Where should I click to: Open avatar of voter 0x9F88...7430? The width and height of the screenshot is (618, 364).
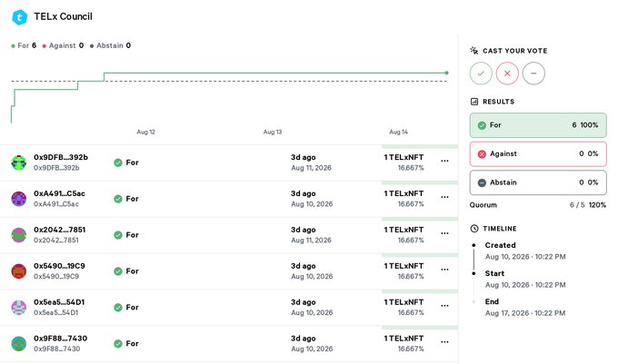tap(18, 343)
